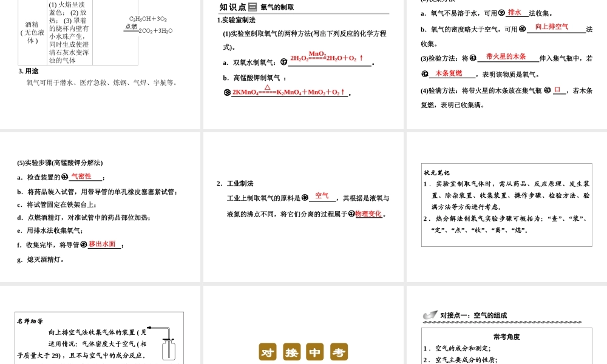The height and width of the screenshot is (364, 607).
Task: Click the heading 2. 工业制法
Action: pos(235,183)
